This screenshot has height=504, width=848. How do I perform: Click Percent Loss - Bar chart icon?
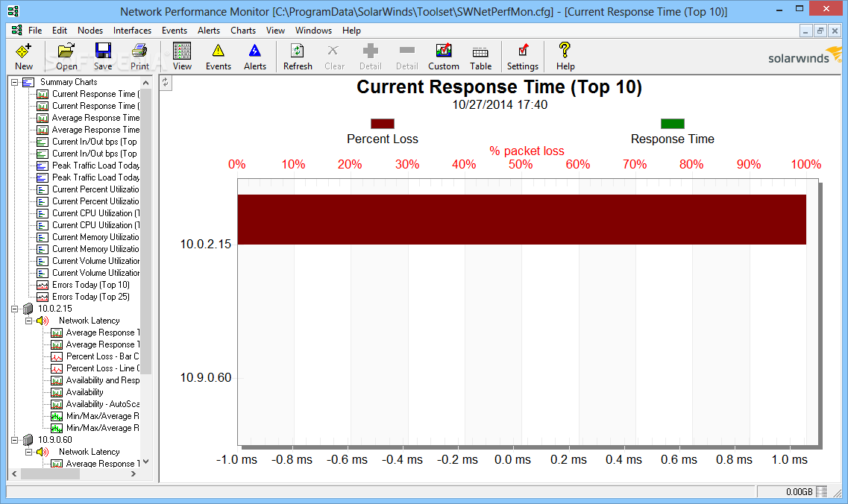click(57, 356)
